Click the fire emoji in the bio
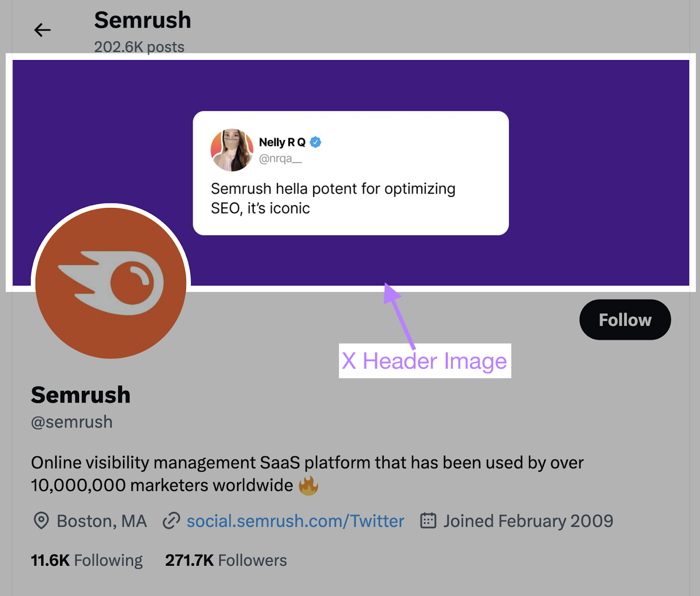Image resolution: width=700 pixels, height=596 pixels. click(308, 485)
